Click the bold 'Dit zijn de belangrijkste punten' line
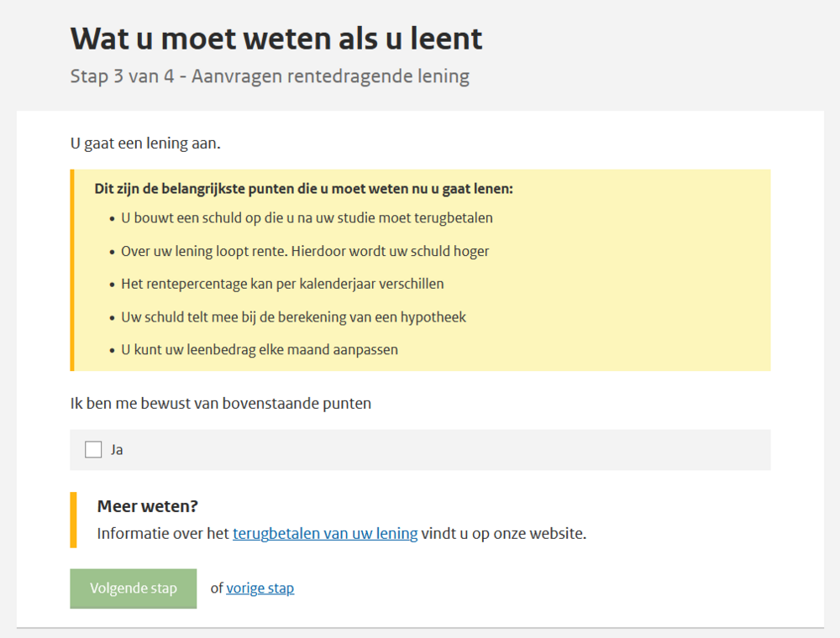 point(304,189)
